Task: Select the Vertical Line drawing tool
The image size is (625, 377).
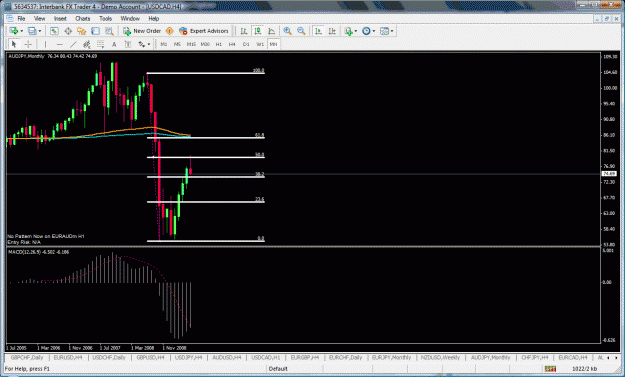Action: tap(45, 44)
